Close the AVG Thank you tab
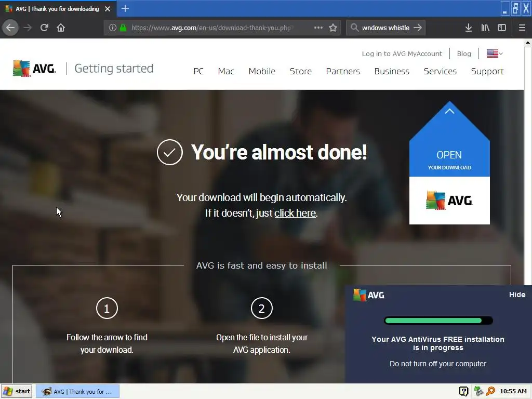The width and height of the screenshot is (532, 399). pos(108,9)
